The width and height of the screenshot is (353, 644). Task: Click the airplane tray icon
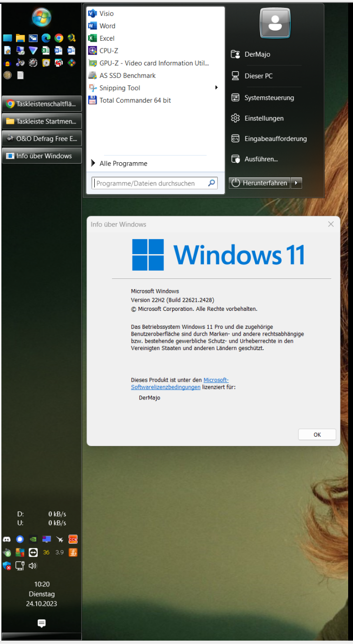click(x=59, y=539)
